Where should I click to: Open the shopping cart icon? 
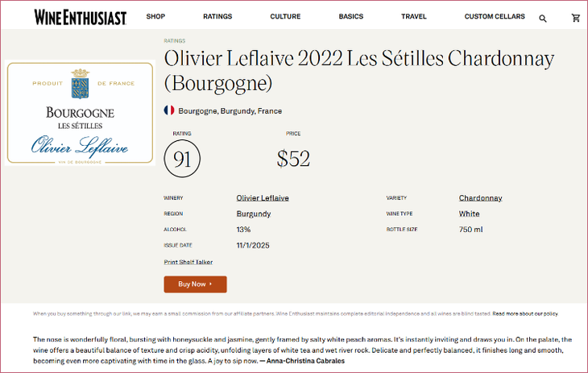coord(576,18)
